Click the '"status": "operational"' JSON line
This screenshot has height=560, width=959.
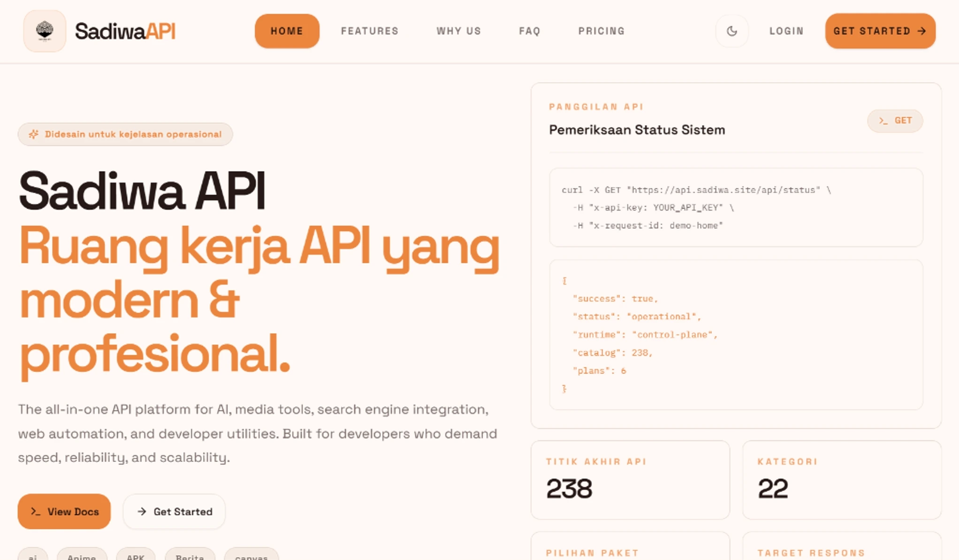637,317
